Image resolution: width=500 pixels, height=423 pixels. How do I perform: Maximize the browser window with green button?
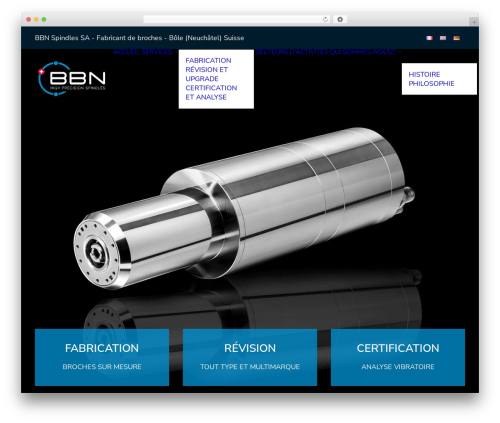point(44,19)
